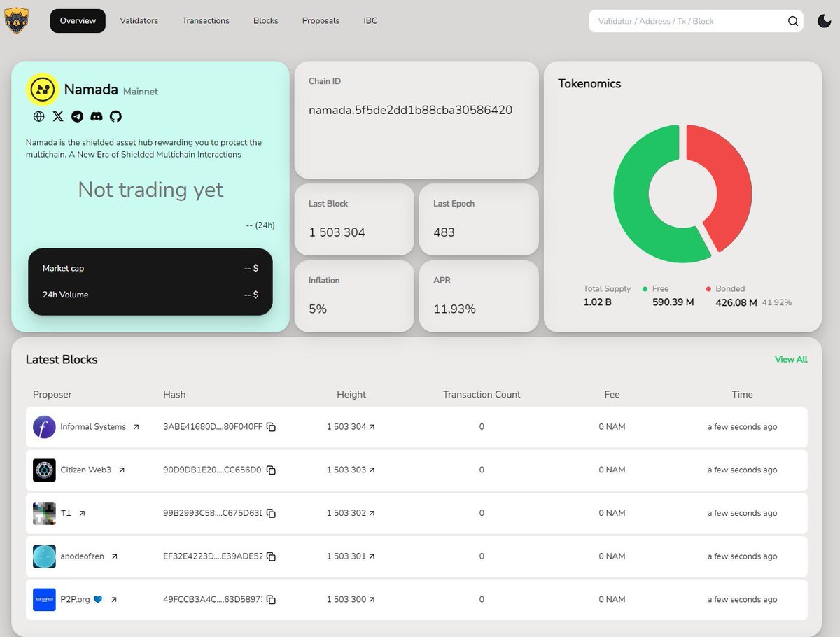Open Namada X (Twitter) icon
This screenshot has height=637, width=840.
[58, 116]
